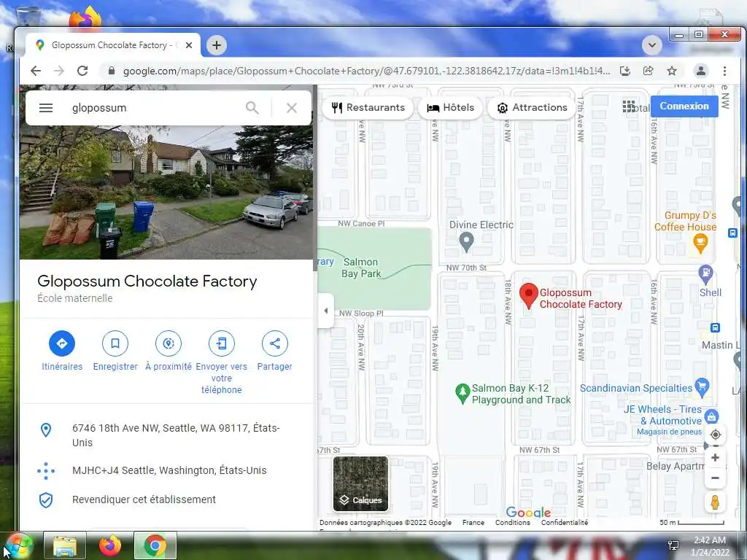Select the Shell gas station marker
This screenshot has width=747, height=560.
click(x=705, y=275)
